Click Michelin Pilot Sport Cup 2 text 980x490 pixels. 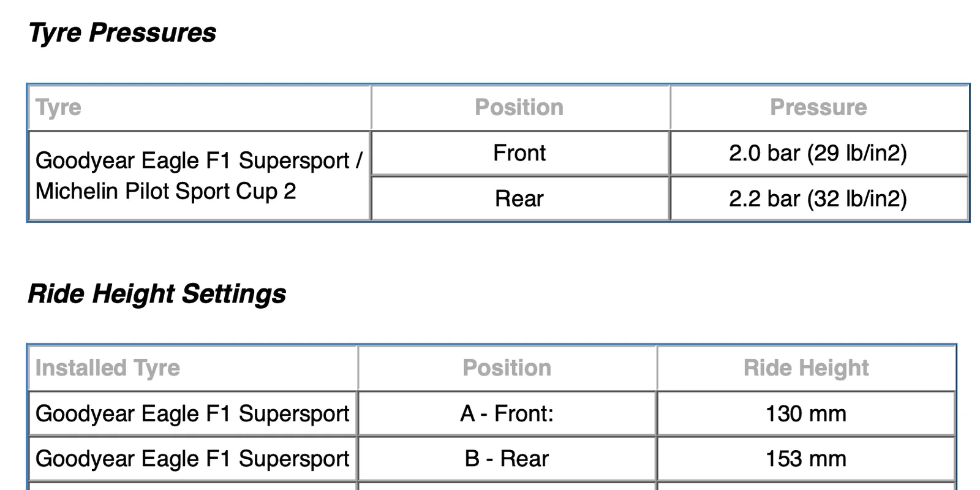pyautogui.click(x=166, y=191)
